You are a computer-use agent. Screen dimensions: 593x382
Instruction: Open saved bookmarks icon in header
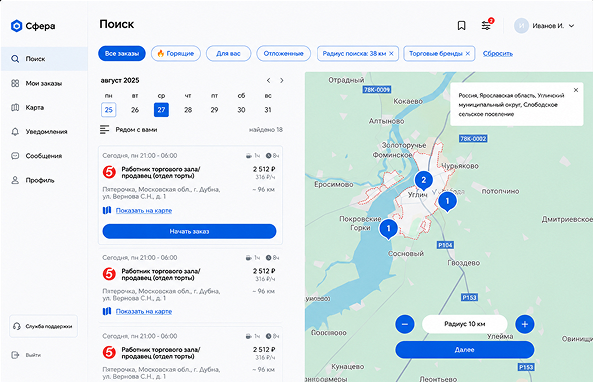pos(461,26)
